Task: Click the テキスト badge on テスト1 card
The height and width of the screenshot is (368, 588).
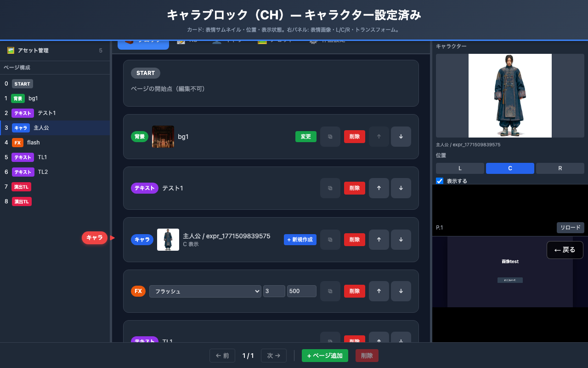Action: click(x=145, y=188)
